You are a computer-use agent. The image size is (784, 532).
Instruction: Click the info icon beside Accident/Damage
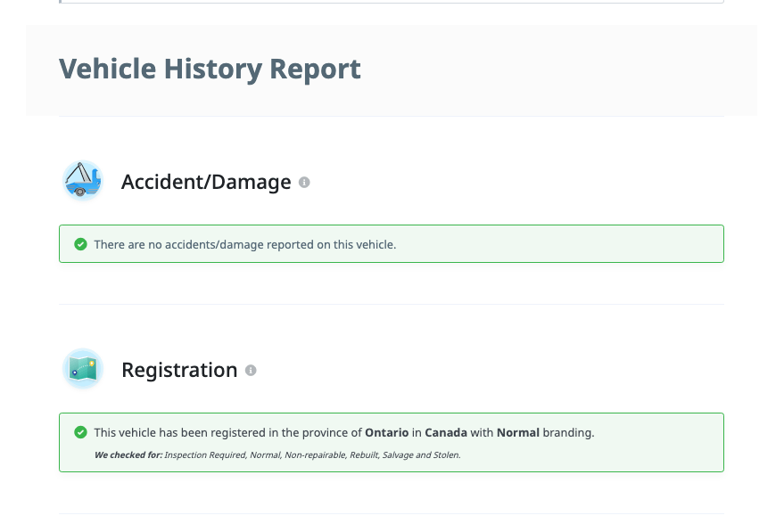pos(304,182)
